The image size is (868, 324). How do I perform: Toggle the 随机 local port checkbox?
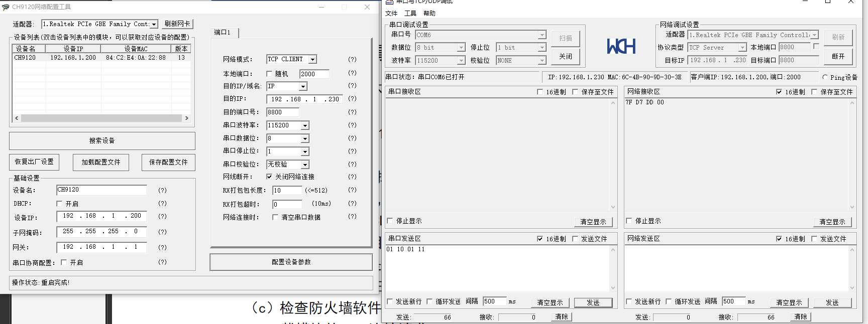(x=269, y=74)
